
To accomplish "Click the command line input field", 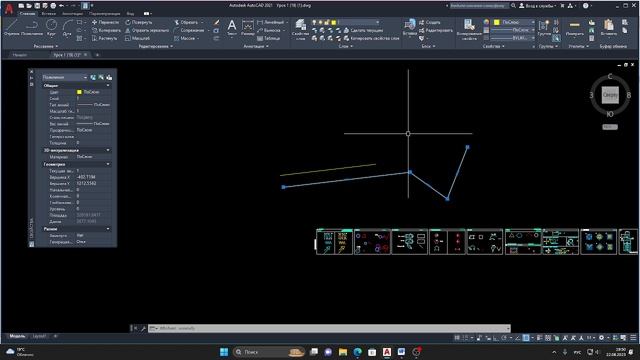I will point(329,328).
